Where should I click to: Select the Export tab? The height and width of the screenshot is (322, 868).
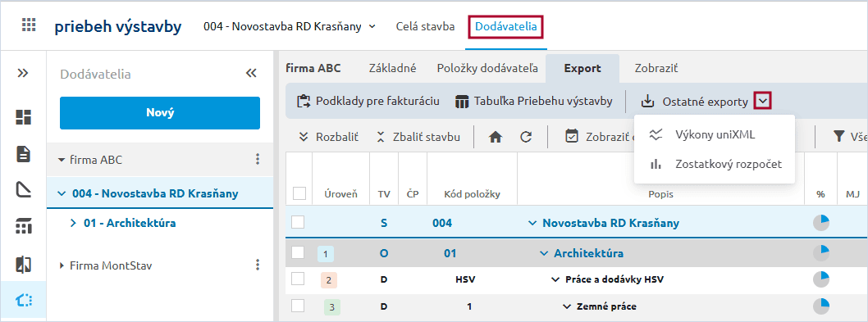point(582,69)
